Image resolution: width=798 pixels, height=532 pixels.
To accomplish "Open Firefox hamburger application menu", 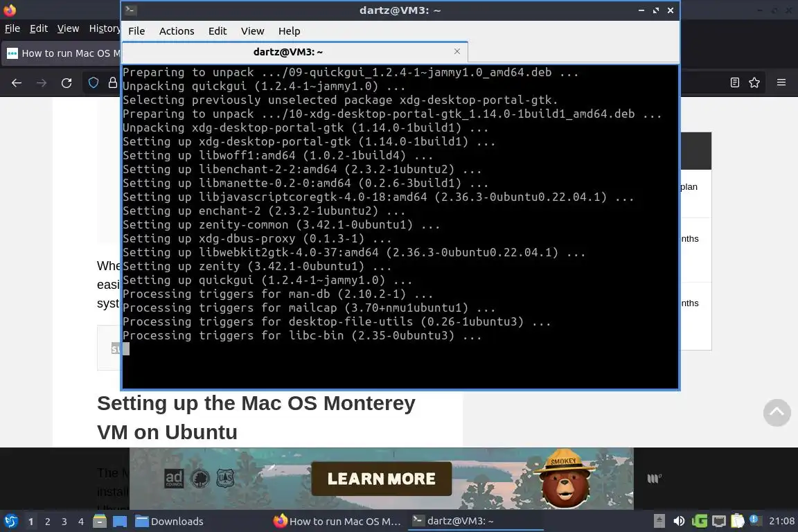I will tap(781, 82).
